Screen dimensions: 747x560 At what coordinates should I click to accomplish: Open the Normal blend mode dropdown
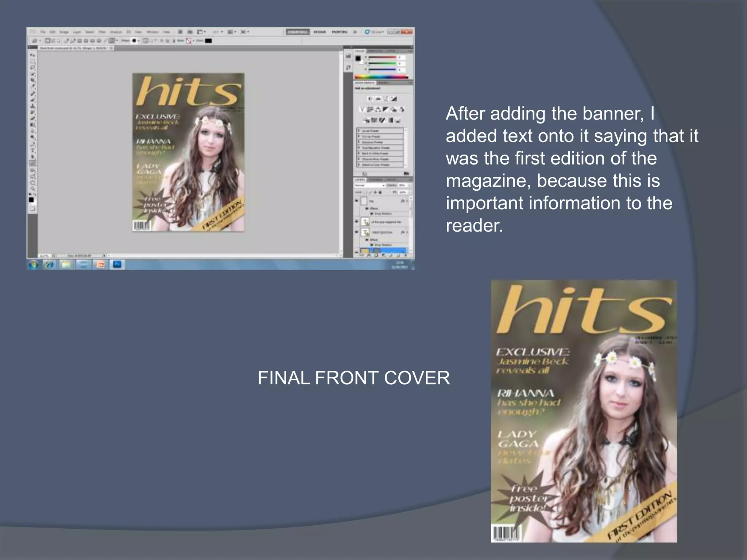coord(369,185)
